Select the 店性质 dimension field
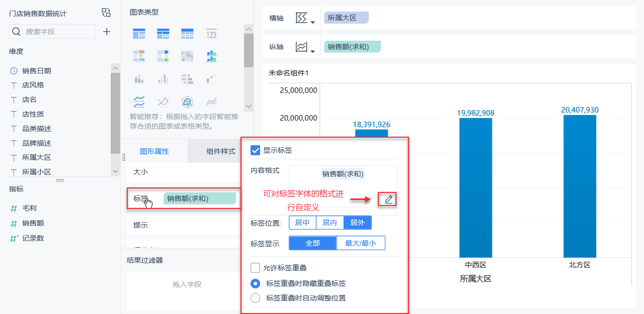This screenshot has height=314, width=644. [x=33, y=114]
